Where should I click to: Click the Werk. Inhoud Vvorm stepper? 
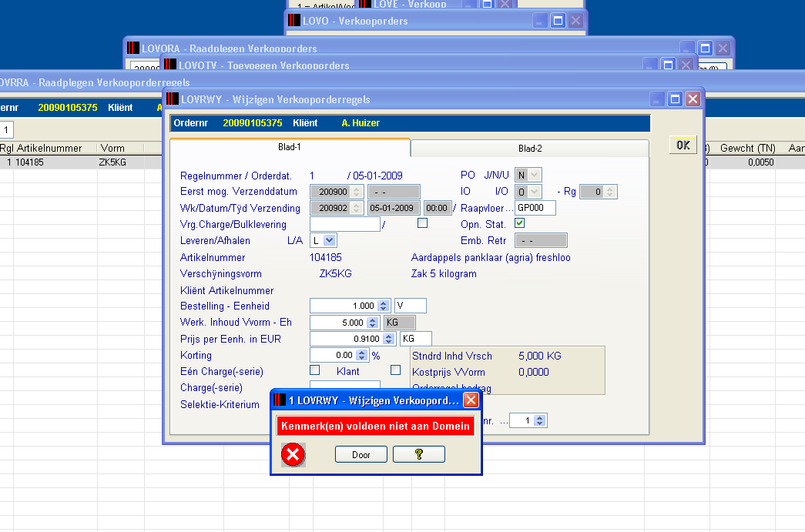(373, 323)
